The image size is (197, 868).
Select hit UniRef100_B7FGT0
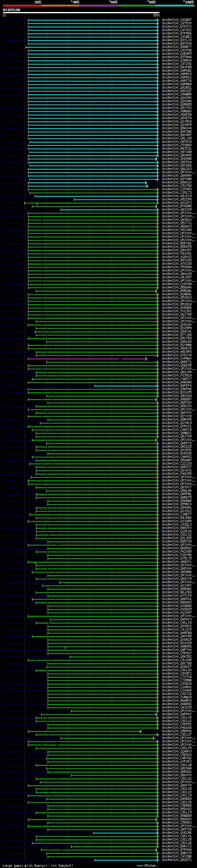[176, 26]
